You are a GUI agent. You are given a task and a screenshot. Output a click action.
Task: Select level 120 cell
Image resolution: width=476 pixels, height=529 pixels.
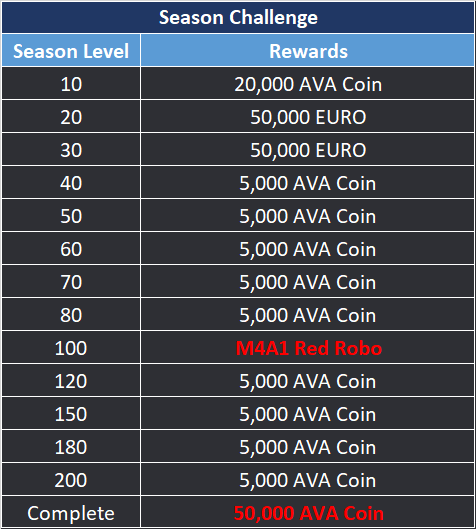[71, 381]
